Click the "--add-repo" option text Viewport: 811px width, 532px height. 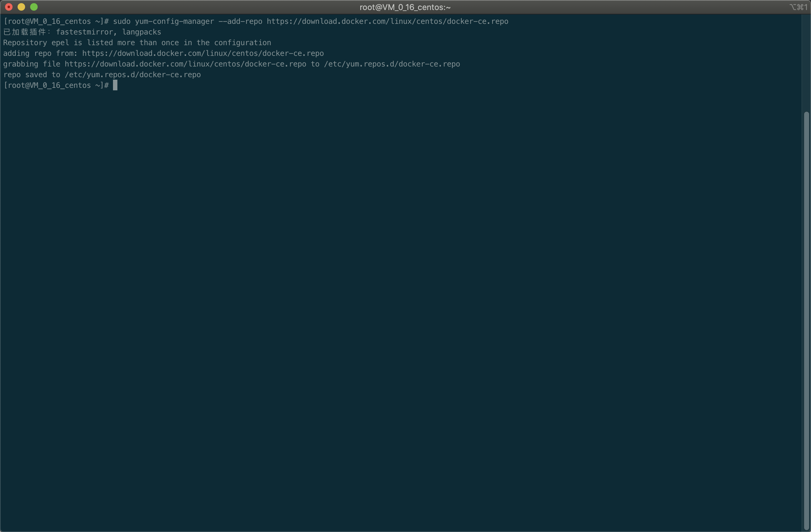click(240, 21)
